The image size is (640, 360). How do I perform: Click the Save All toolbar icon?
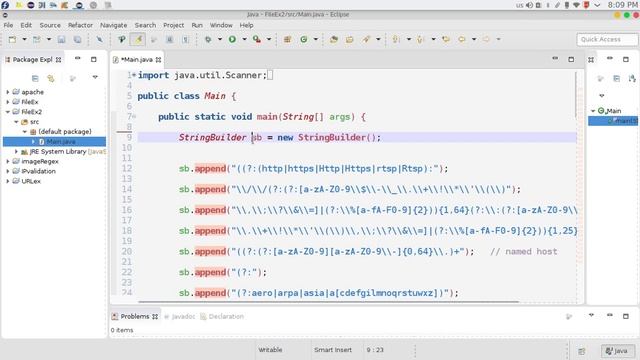[x=77, y=39]
